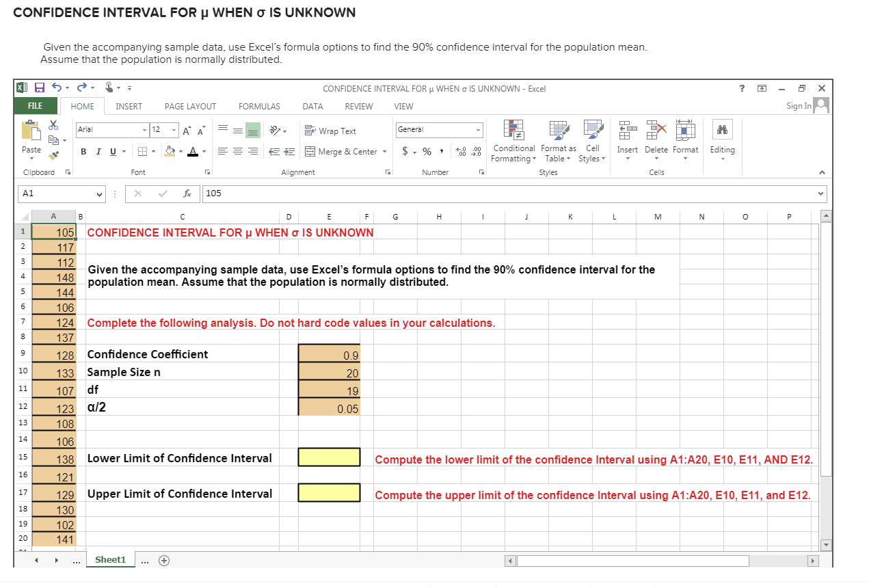Open the Insert Function dialog

point(187,193)
